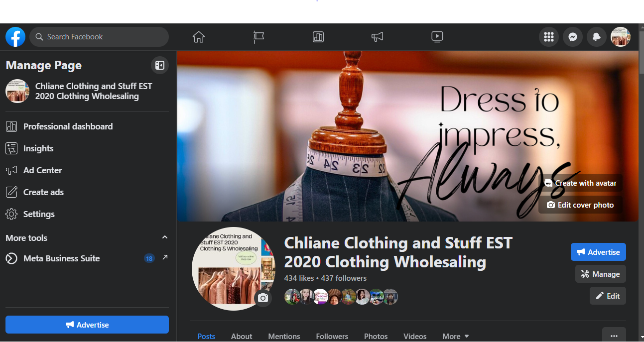Expand the More tab dropdown
The width and height of the screenshot is (644, 342).
click(456, 336)
